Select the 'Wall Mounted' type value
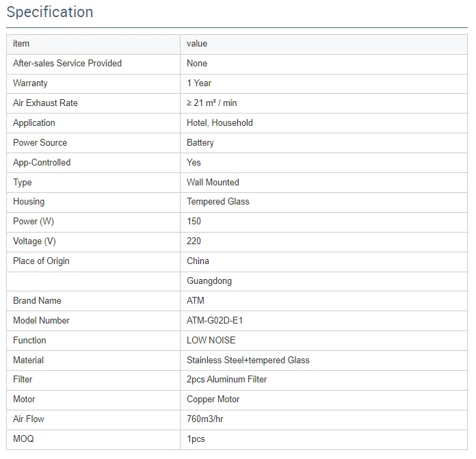This screenshot has width=476, height=459. click(213, 183)
